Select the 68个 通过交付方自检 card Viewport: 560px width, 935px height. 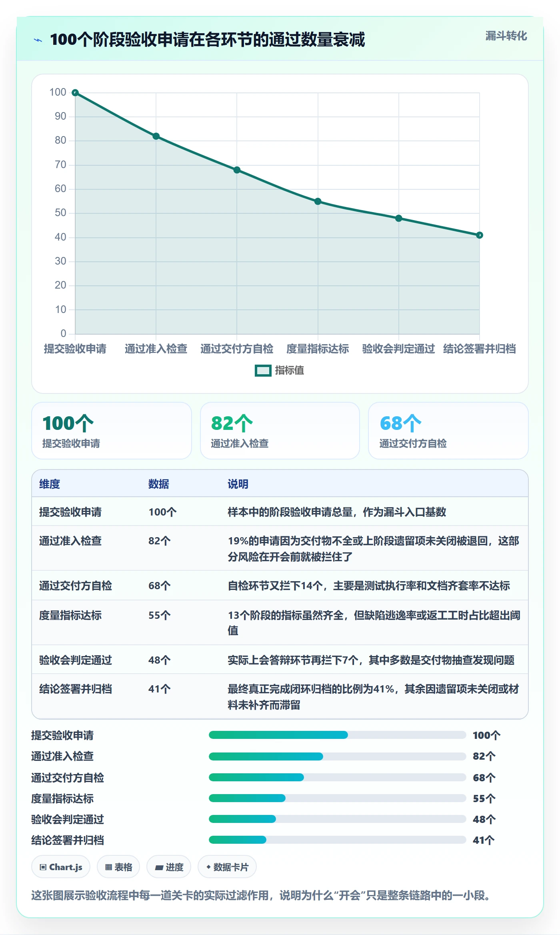click(448, 431)
